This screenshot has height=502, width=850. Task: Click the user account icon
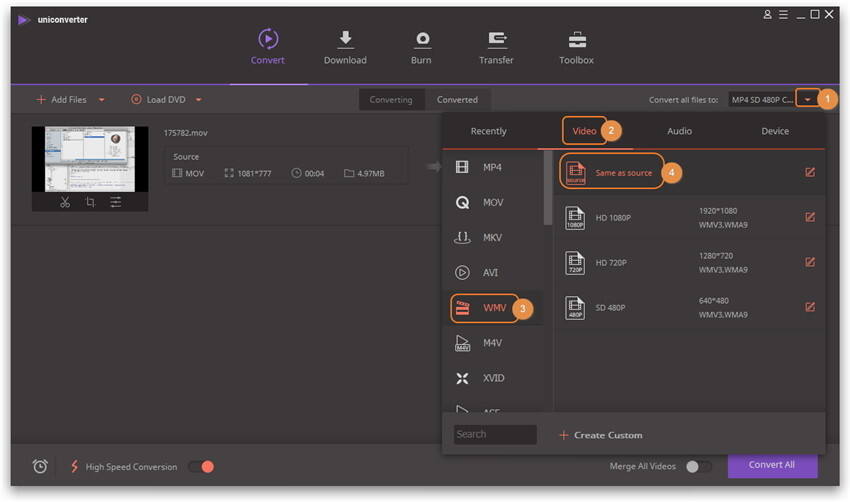[x=767, y=15]
